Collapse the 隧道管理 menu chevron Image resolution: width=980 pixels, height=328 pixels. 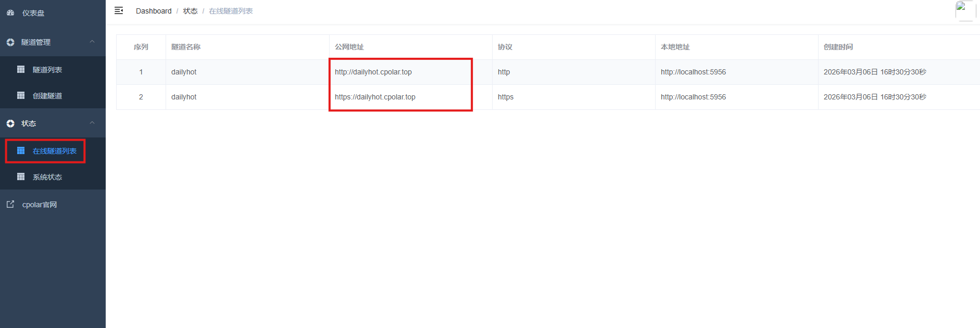click(92, 42)
